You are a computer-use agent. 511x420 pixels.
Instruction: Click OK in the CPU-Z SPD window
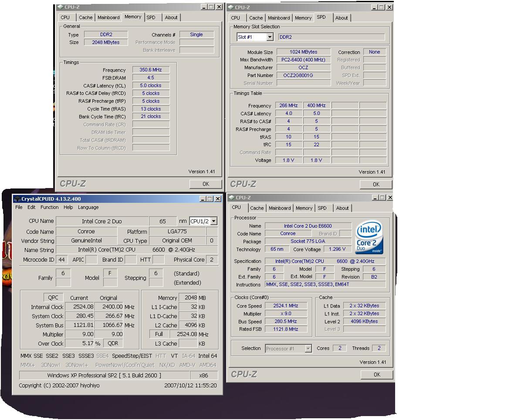pyautogui.click(x=376, y=184)
